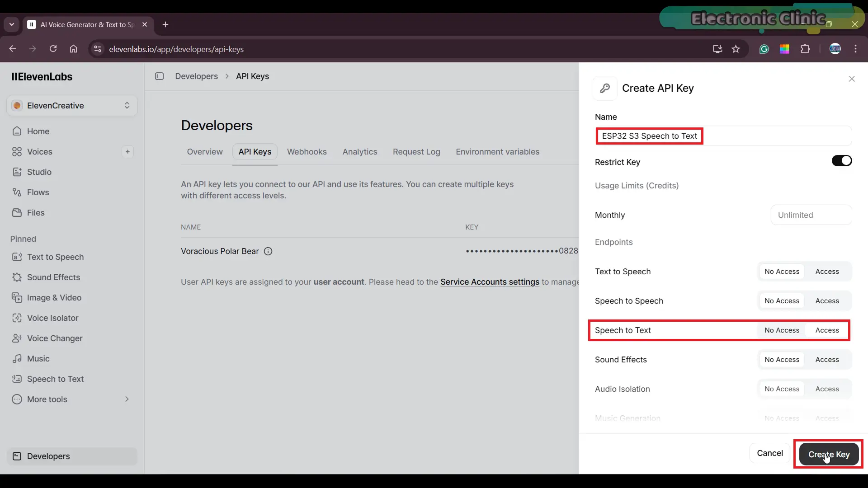Viewport: 868px width, 488px height.
Task: Expand More tools in the sidebar
Action: coord(72,399)
